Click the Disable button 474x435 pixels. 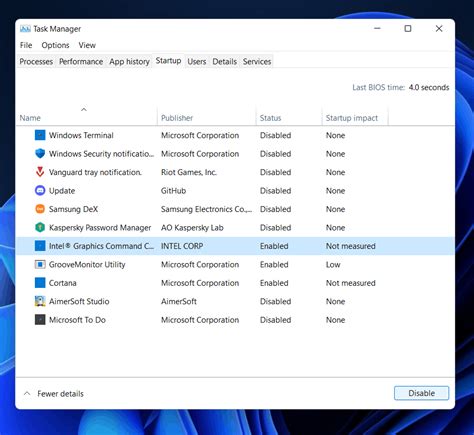[421, 393]
